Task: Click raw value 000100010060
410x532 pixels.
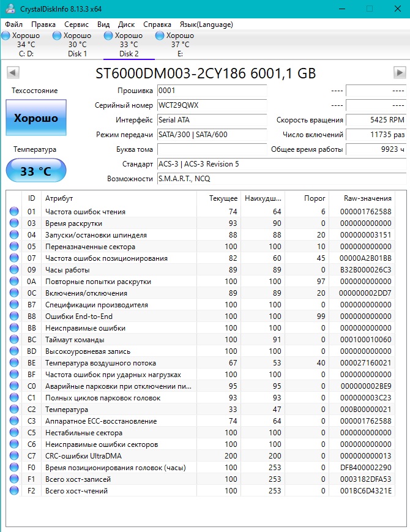Action: 365,340
